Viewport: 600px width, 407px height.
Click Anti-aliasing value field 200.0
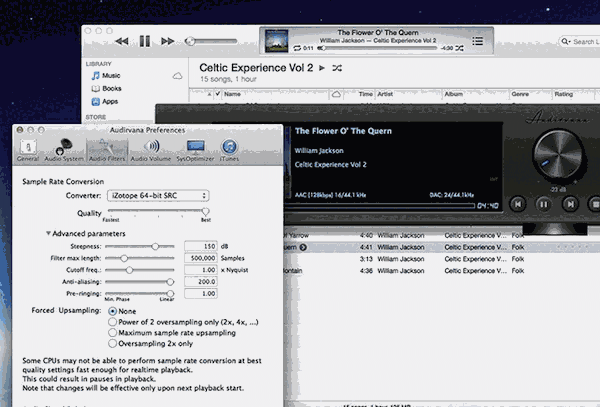201,282
